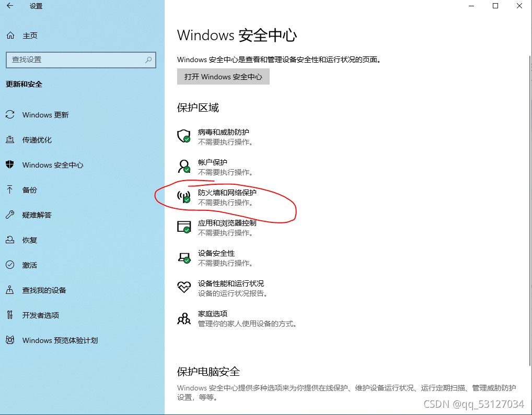Click the Windows 更新 sync icon

(10, 114)
